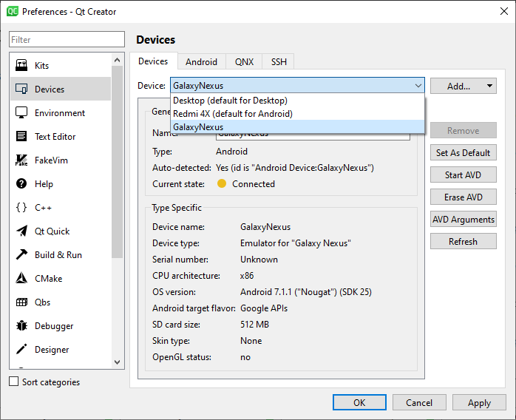Click the Remove button

463,130
